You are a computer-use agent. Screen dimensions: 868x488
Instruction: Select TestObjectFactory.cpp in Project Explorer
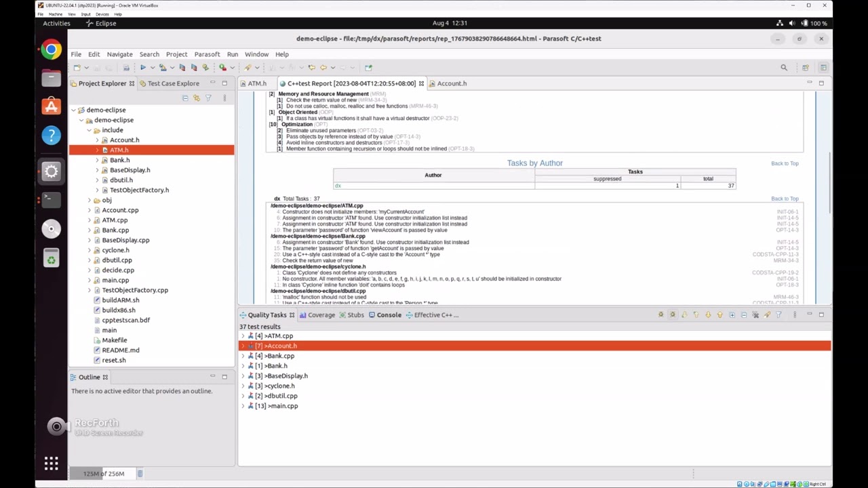tap(135, 290)
